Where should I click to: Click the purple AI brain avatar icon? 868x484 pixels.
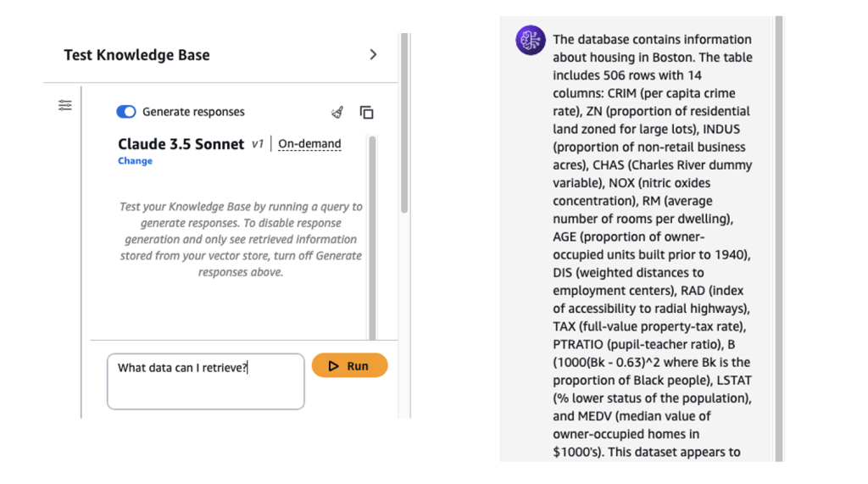531,41
